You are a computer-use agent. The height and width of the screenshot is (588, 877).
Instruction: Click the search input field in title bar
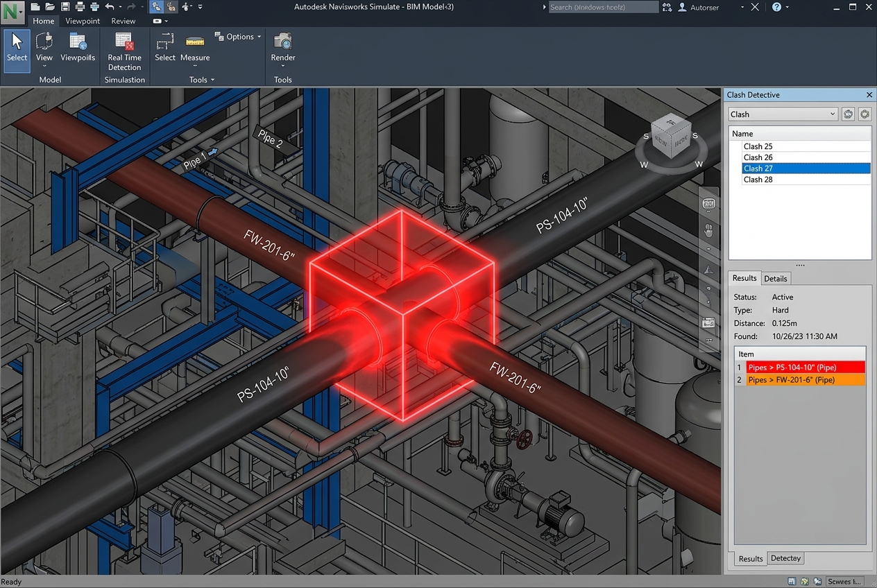603,7
